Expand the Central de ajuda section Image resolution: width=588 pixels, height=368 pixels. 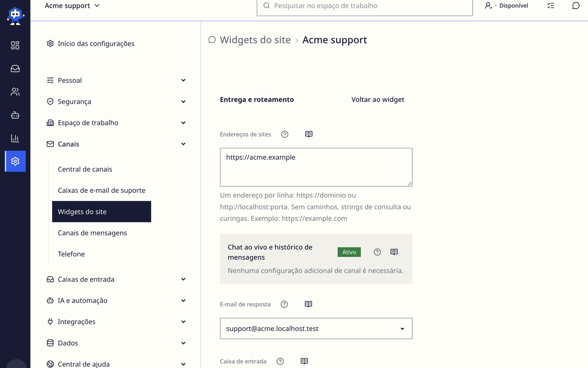coord(116,364)
